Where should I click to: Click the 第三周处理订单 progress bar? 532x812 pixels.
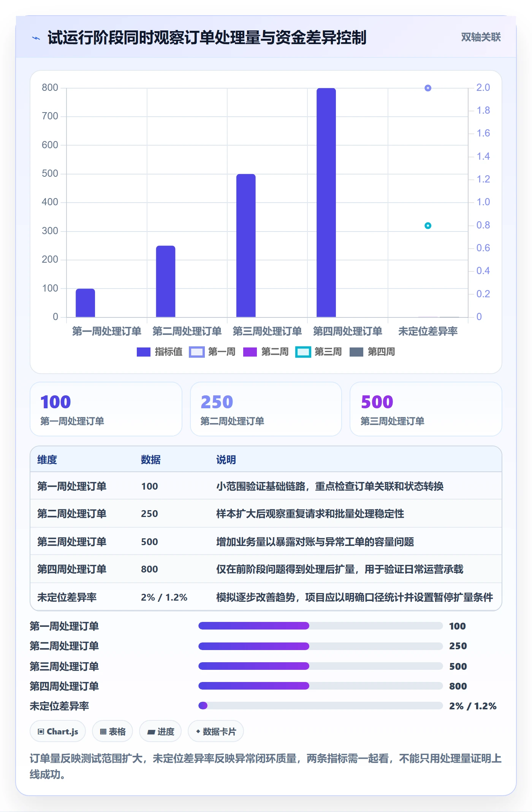tap(320, 666)
